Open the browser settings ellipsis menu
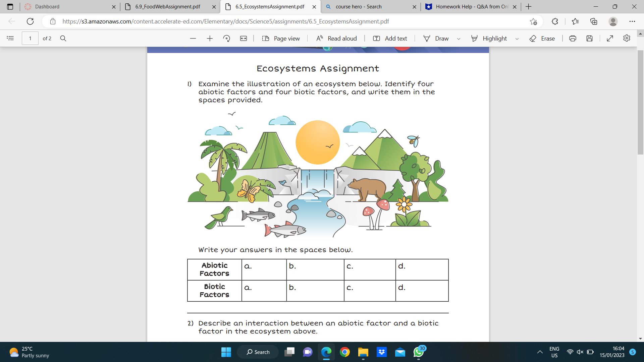This screenshot has height=362, width=644. (x=632, y=21)
